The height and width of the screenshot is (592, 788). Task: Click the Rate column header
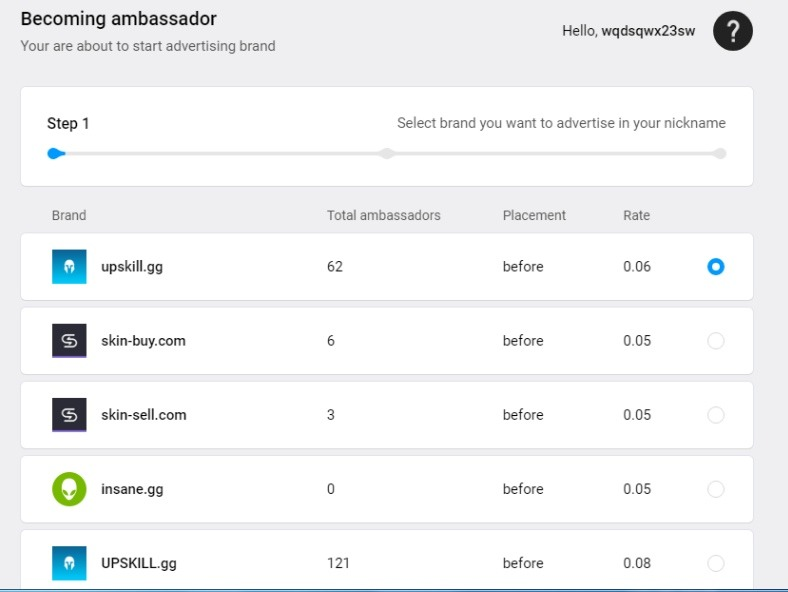coord(636,215)
